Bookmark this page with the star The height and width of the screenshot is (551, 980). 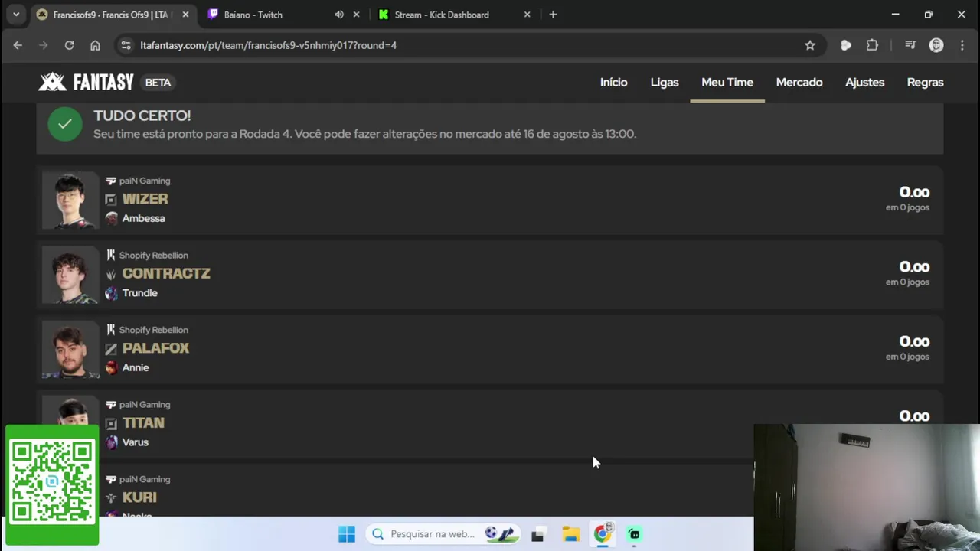pyautogui.click(x=810, y=45)
